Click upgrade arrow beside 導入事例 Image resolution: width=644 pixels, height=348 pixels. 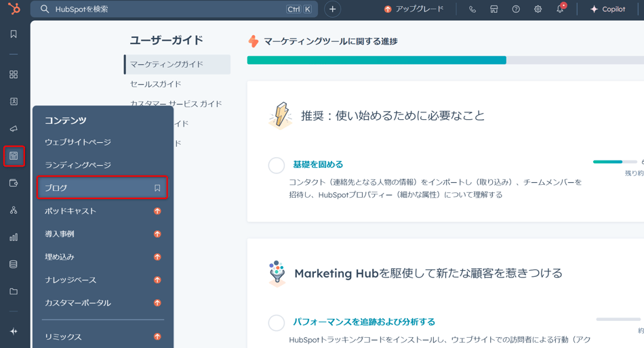(157, 234)
